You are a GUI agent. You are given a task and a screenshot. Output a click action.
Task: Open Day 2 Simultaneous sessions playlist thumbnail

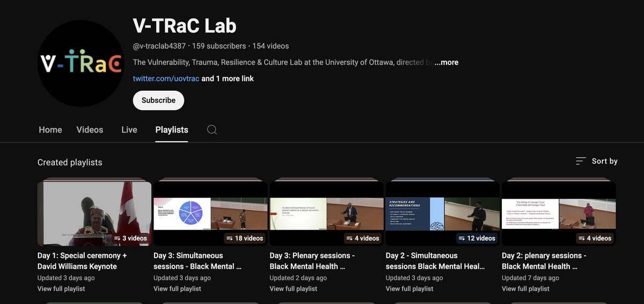coord(443,213)
